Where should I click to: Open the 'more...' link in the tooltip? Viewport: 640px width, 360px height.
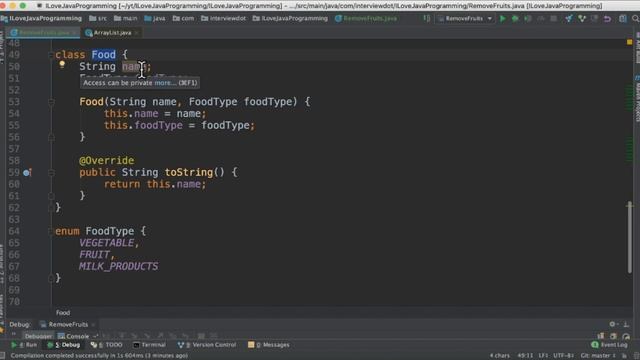(165, 83)
